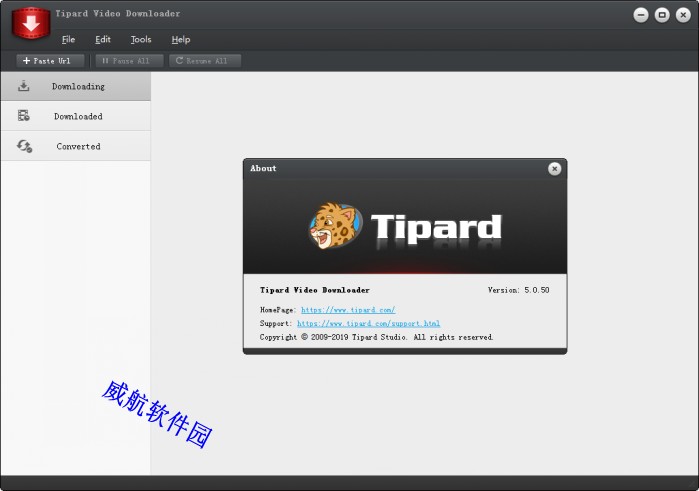
Task: Open the Tipard support.html link
Action: [x=369, y=323]
